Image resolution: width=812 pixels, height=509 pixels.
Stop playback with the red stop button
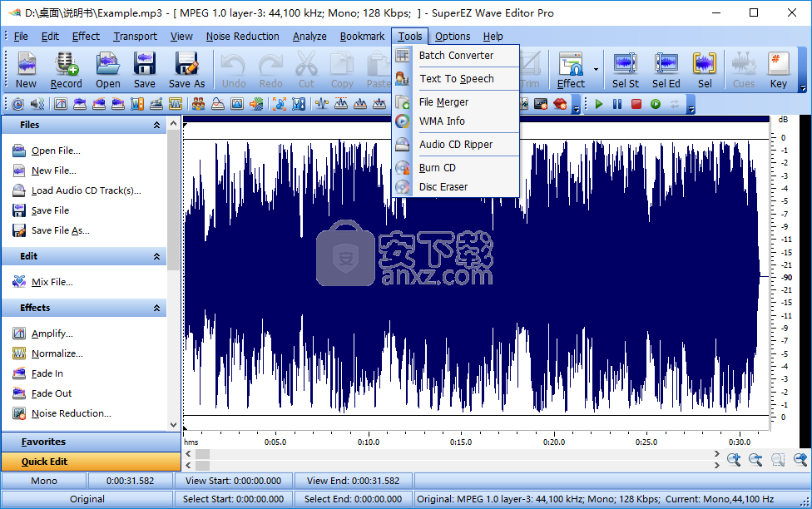[x=636, y=104]
